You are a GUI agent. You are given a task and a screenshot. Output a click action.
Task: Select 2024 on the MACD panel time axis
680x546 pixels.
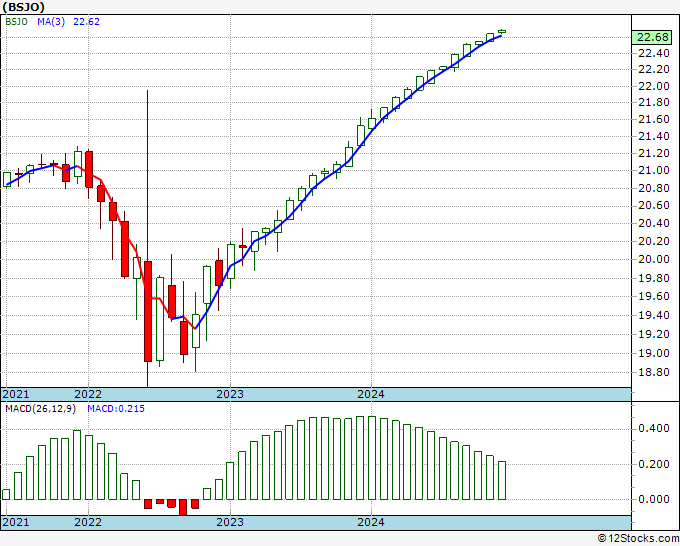coord(371,522)
